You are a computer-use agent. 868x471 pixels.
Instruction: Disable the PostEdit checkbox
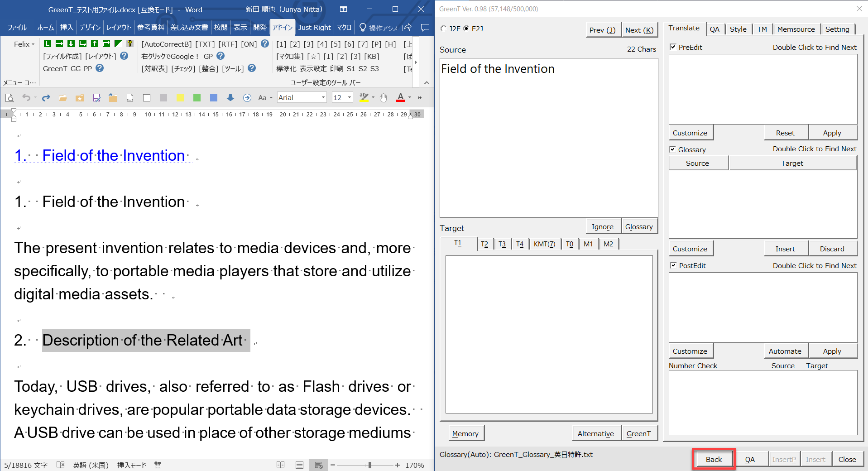tap(673, 265)
